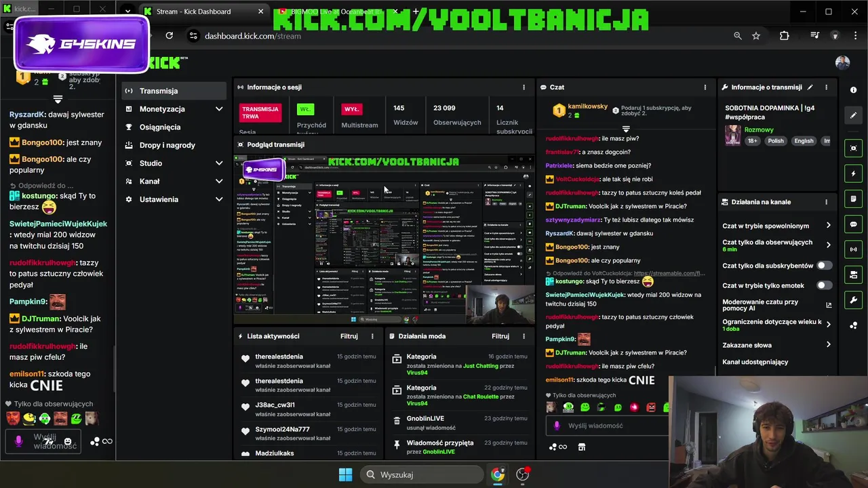
Task: Open the AI moderation external link icon
Action: 829,305
